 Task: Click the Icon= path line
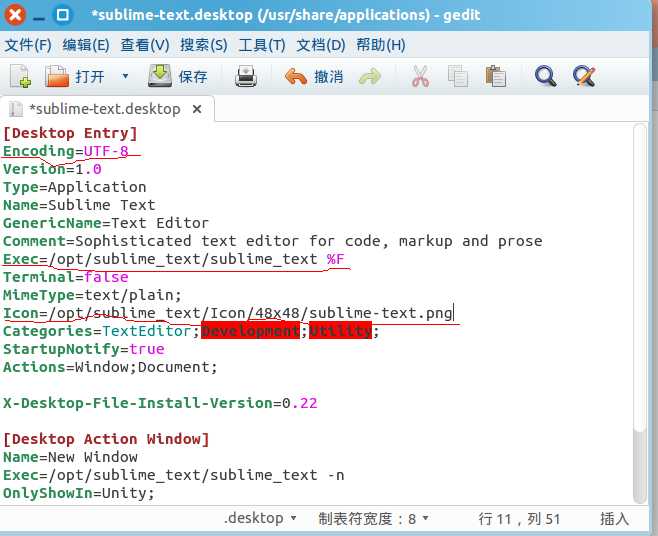[227, 313]
